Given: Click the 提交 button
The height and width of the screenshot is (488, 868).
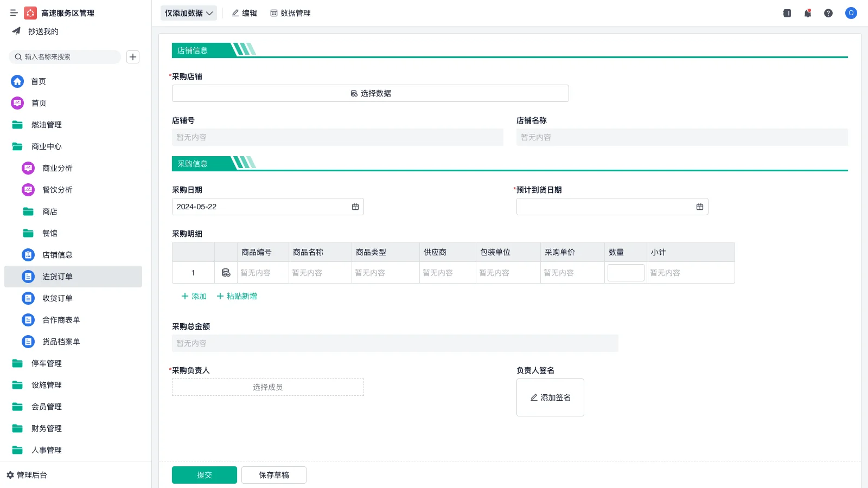Looking at the screenshot, I should pos(204,474).
